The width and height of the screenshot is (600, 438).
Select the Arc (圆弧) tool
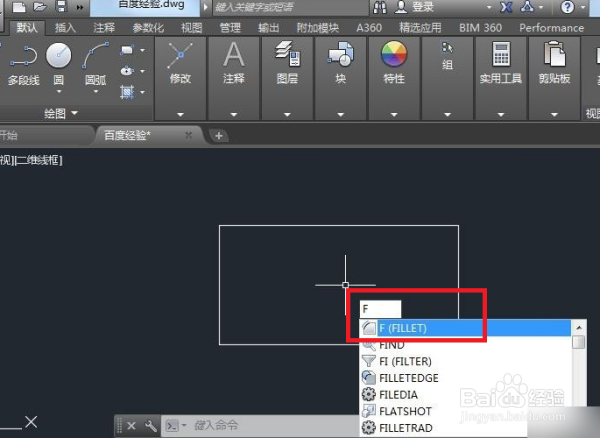point(96,64)
